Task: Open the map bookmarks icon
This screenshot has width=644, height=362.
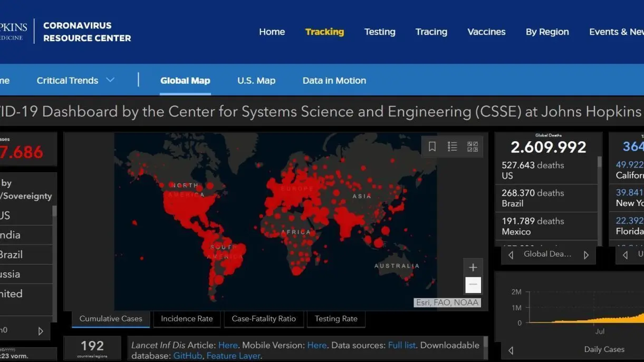Action: (432, 147)
